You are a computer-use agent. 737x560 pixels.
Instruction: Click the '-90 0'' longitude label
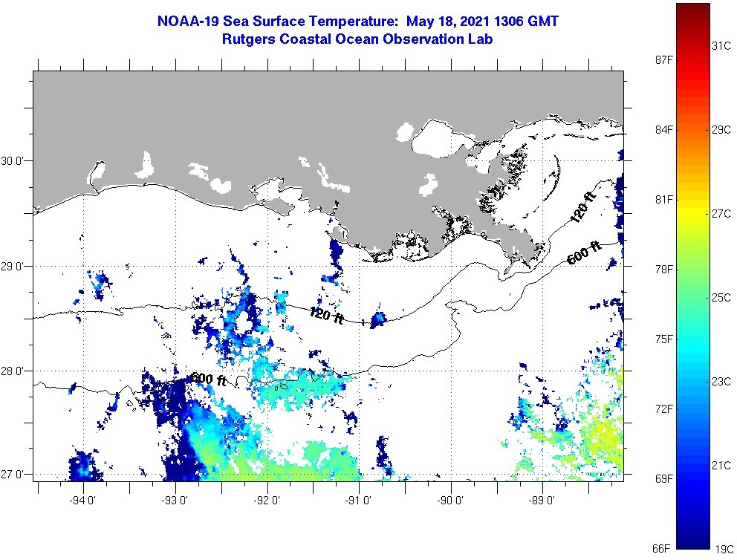point(450,501)
